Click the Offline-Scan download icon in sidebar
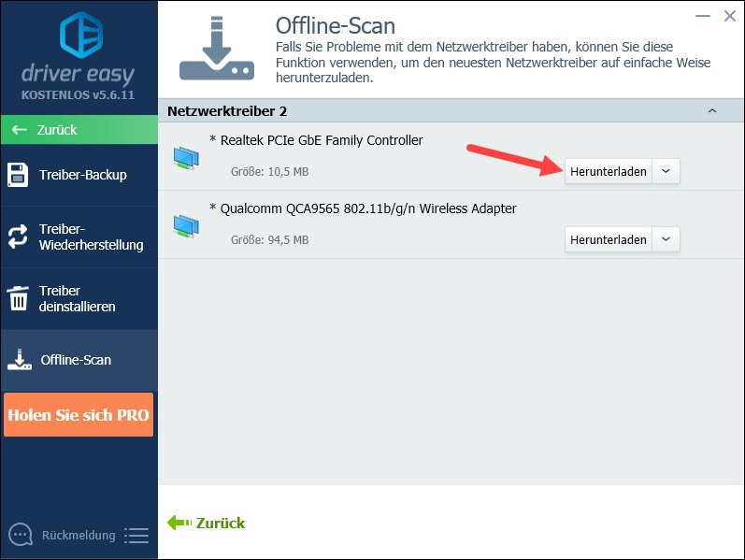Screen dimensions: 745x560 (20, 359)
